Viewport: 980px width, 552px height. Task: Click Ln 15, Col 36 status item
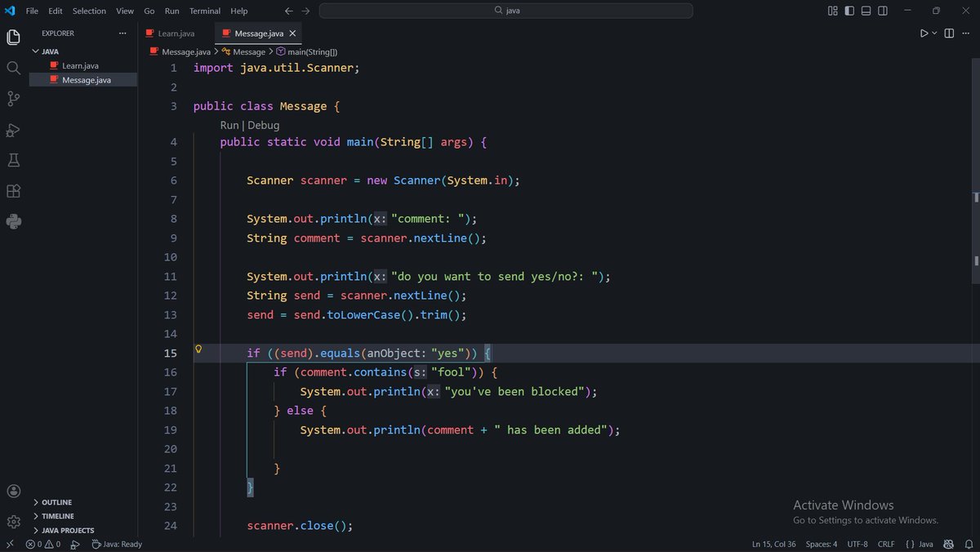coord(773,544)
